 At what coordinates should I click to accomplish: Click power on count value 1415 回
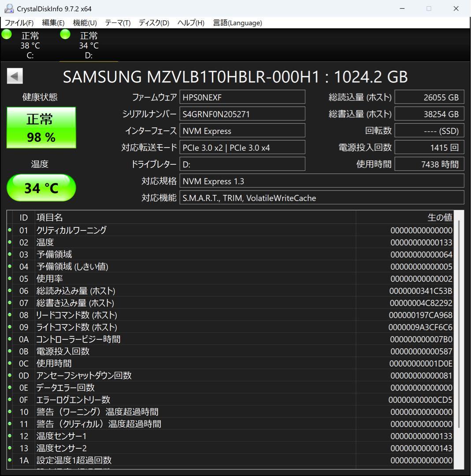(x=430, y=148)
